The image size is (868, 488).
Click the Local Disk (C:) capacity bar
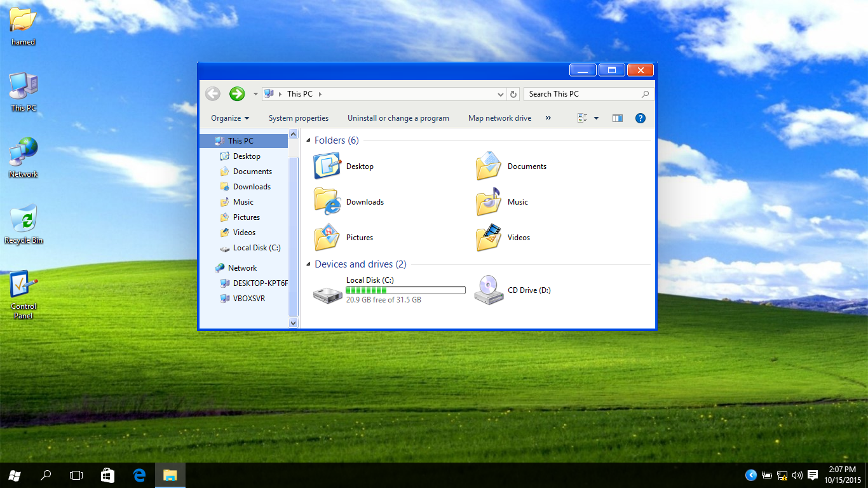405,290
